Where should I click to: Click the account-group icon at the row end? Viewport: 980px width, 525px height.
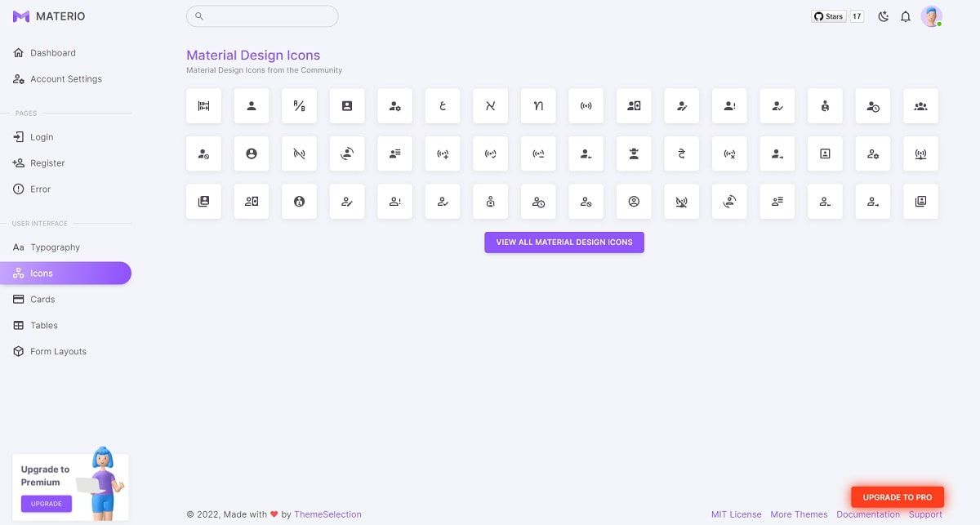(920, 105)
